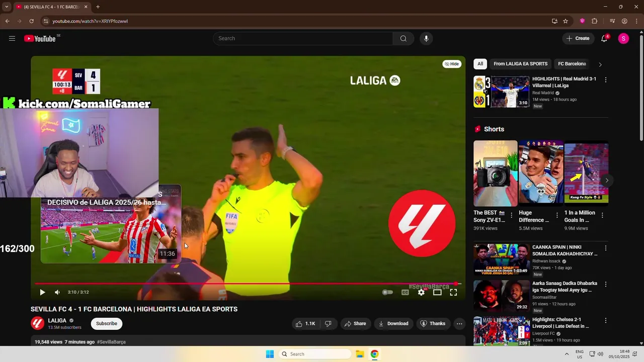Open more actions ellipsis under video

459,324
